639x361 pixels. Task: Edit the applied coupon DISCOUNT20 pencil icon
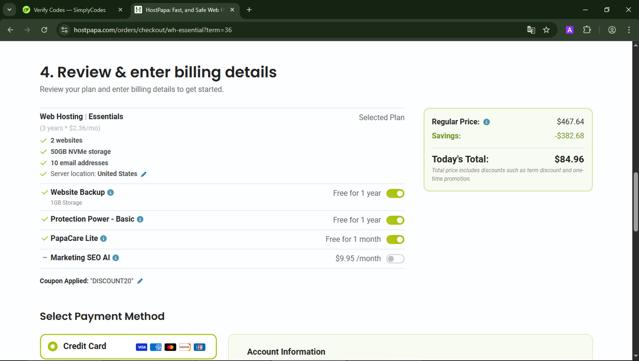click(x=140, y=281)
